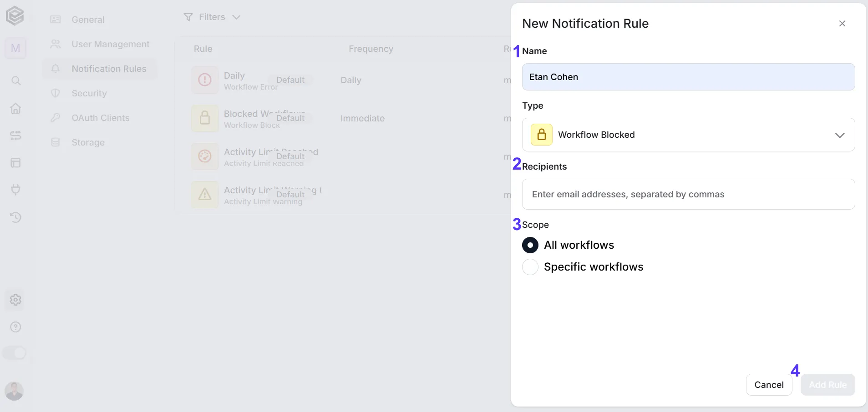Open the settings gear in sidebar
The height and width of the screenshot is (412, 868).
tap(16, 300)
